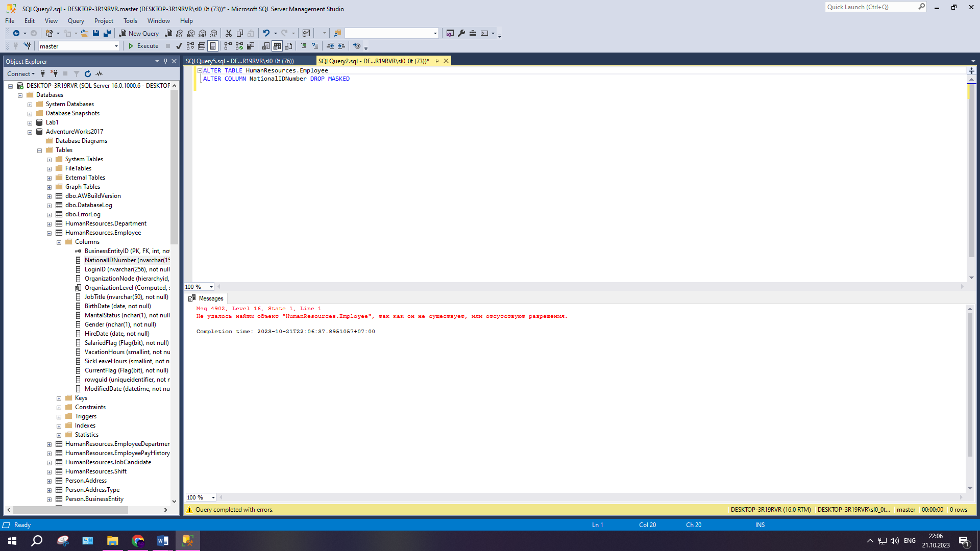
Task: Click the Find in Files icon
Action: click(x=337, y=33)
